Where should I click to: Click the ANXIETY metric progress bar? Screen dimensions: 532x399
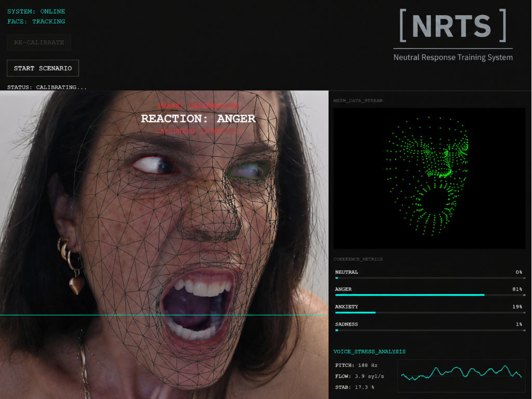[x=430, y=312]
